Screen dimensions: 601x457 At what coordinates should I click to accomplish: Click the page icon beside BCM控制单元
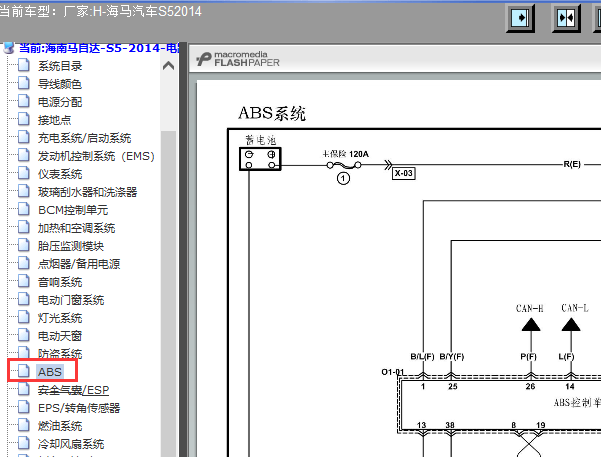(24, 209)
